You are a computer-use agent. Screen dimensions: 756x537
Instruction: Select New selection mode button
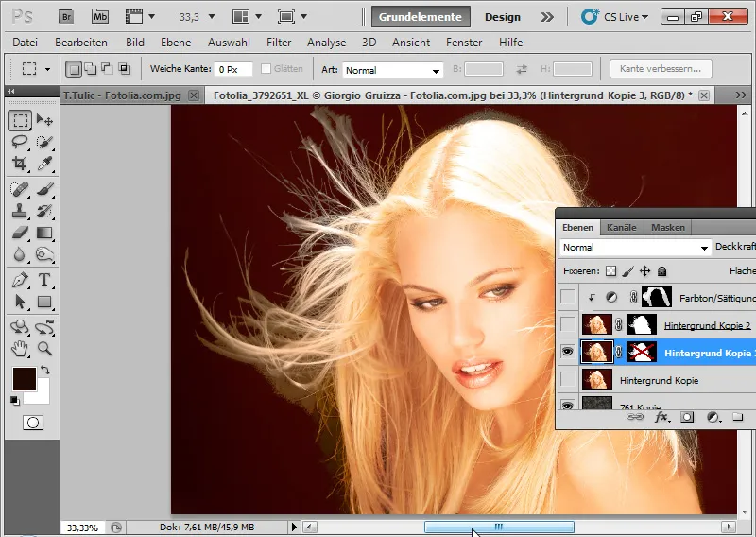[74, 69]
